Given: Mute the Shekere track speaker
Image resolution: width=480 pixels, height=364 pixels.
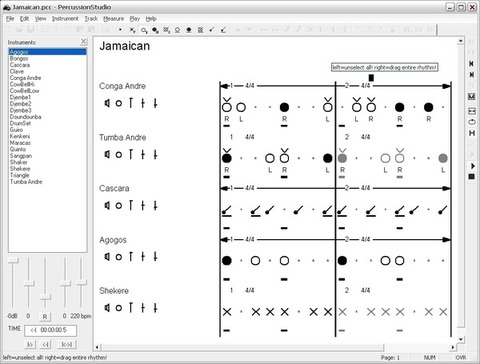Looking at the screenshot, I should coord(107,308).
